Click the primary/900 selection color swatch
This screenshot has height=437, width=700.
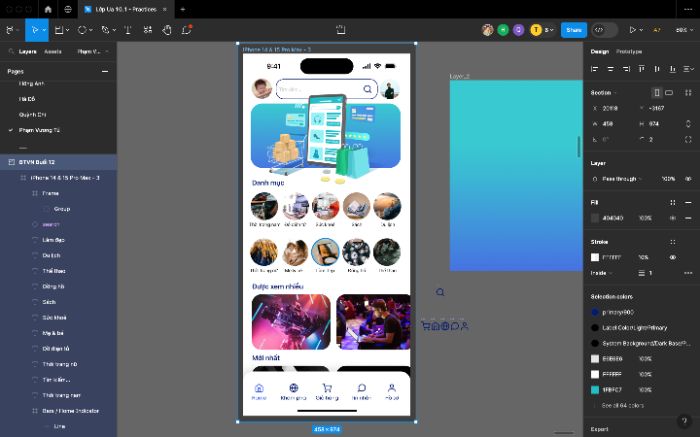point(595,312)
